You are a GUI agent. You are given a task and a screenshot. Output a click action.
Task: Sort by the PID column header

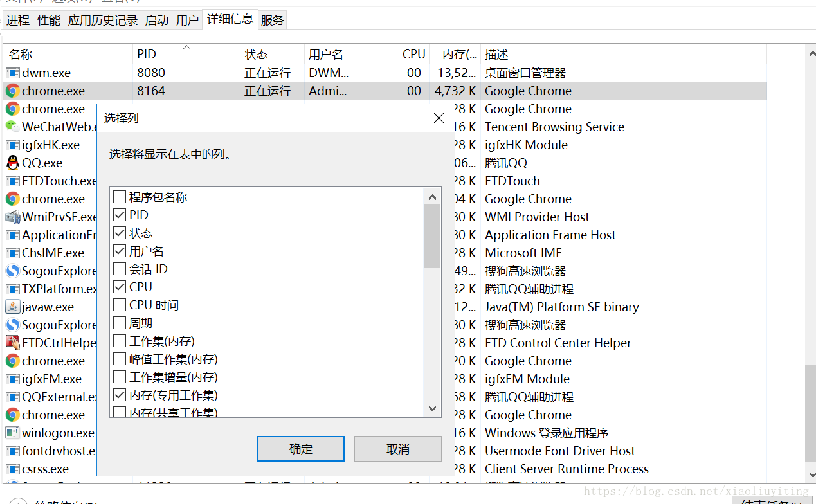click(186, 55)
